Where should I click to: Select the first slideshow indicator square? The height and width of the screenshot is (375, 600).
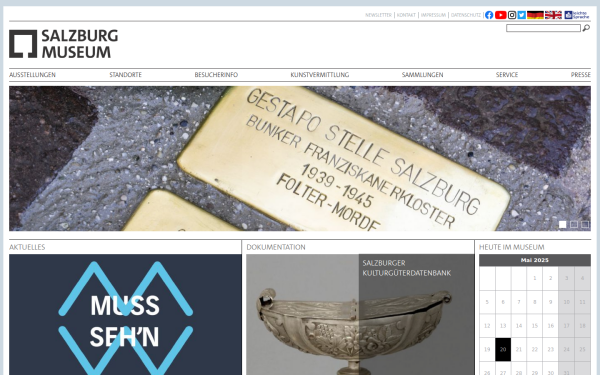[562, 225]
